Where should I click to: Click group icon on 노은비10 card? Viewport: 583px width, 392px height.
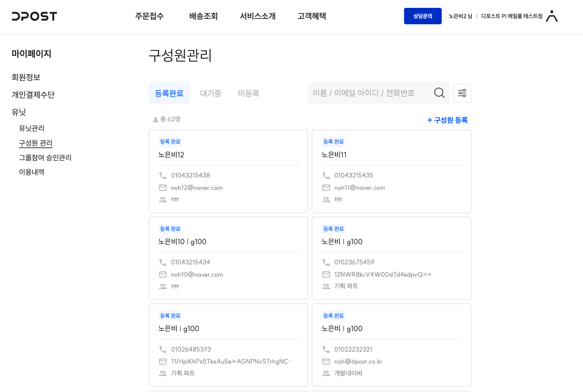pyautogui.click(x=163, y=286)
